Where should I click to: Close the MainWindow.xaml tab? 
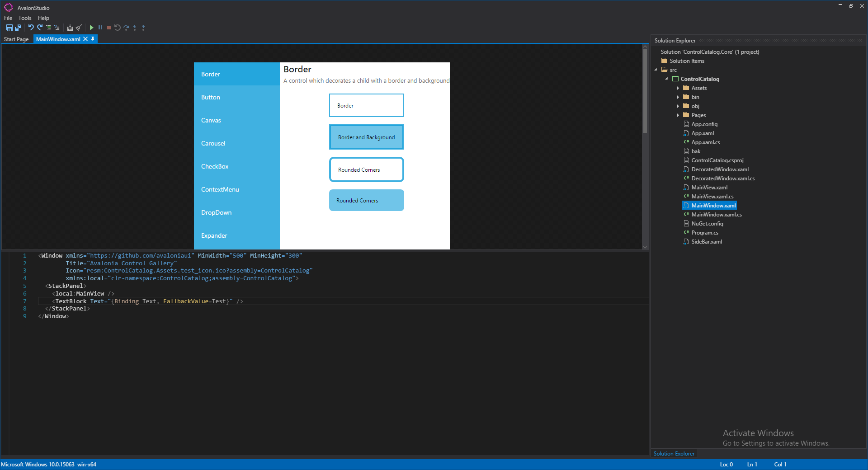85,39
